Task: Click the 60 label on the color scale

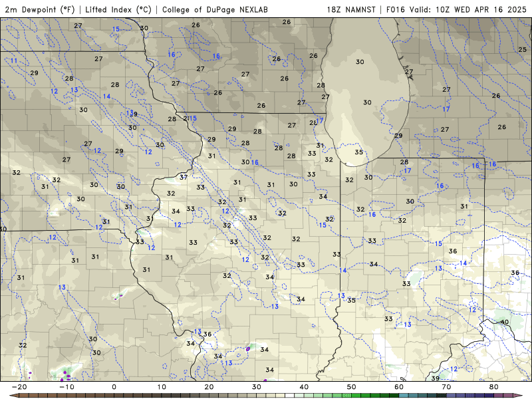Action: coord(399,387)
